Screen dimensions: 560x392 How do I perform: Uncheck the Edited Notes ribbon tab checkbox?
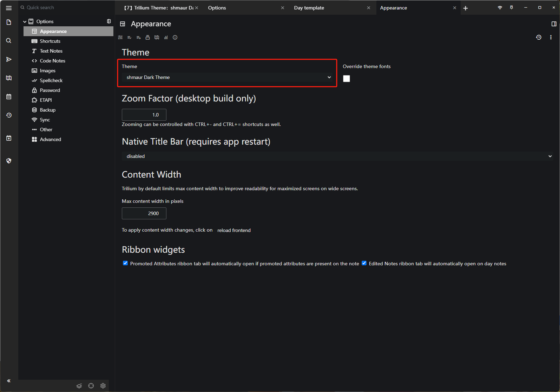[364, 263]
